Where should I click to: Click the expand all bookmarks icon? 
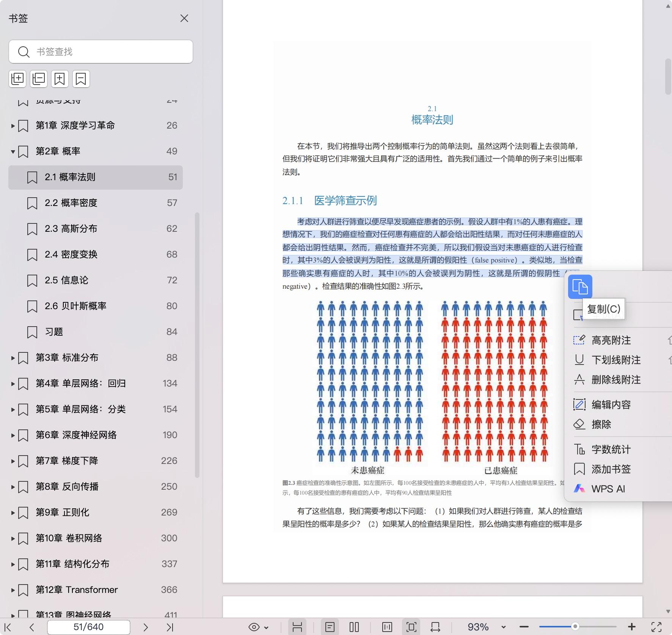(x=17, y=79)
